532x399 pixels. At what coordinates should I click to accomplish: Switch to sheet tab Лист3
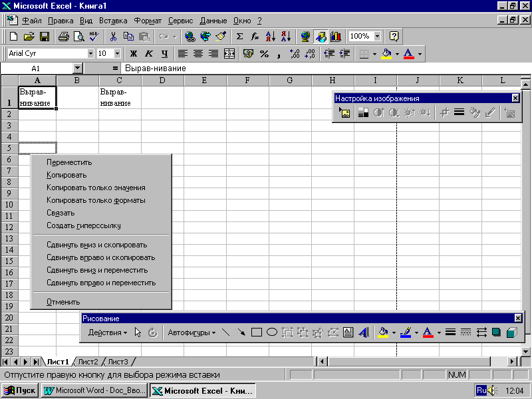click(118, 362)
